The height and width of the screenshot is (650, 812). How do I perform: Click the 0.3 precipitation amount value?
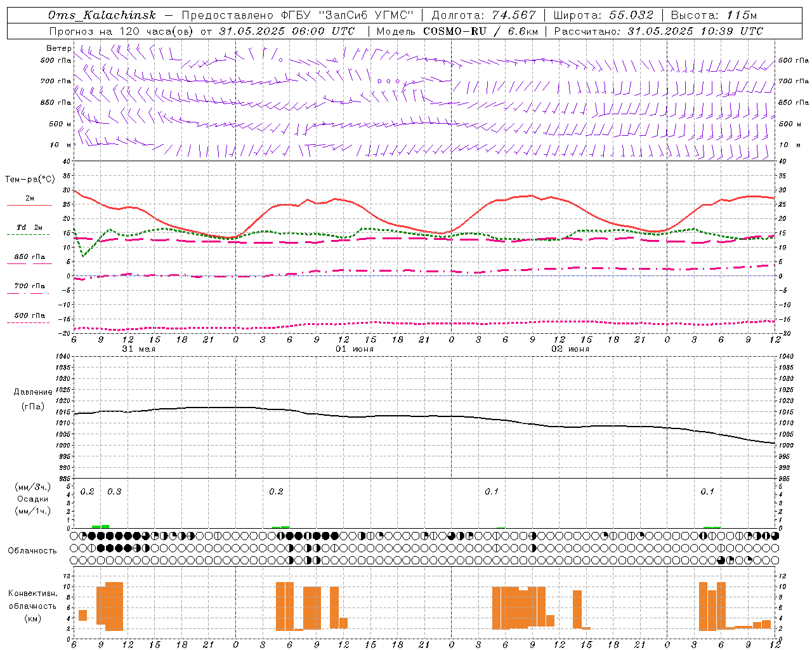(114, 492)
